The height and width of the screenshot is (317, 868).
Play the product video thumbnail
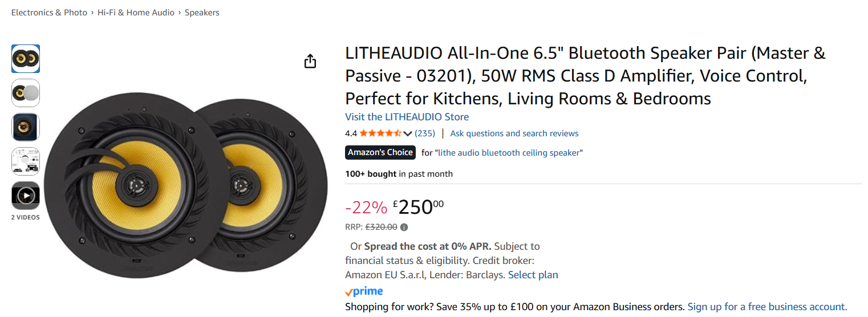[26, 196]
